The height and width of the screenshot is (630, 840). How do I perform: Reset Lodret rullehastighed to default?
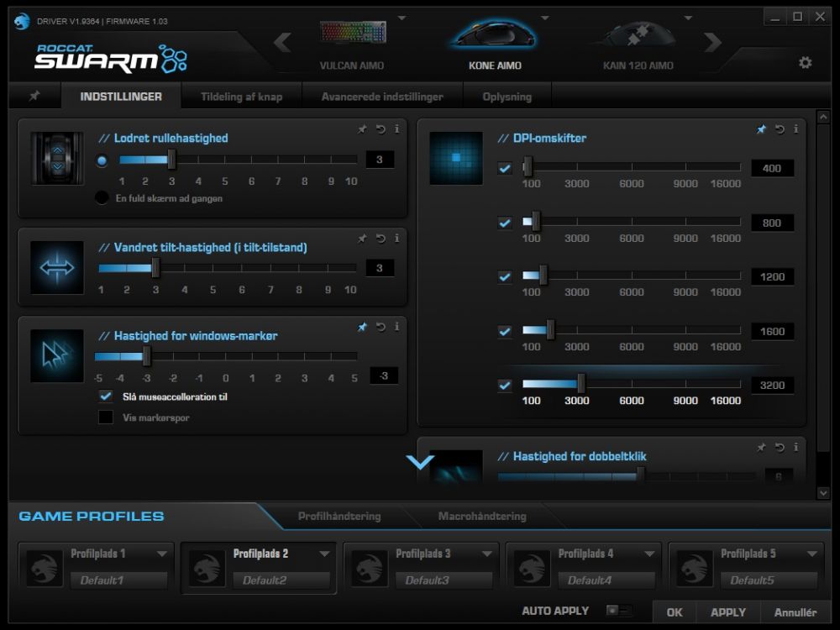pos(381,129)
